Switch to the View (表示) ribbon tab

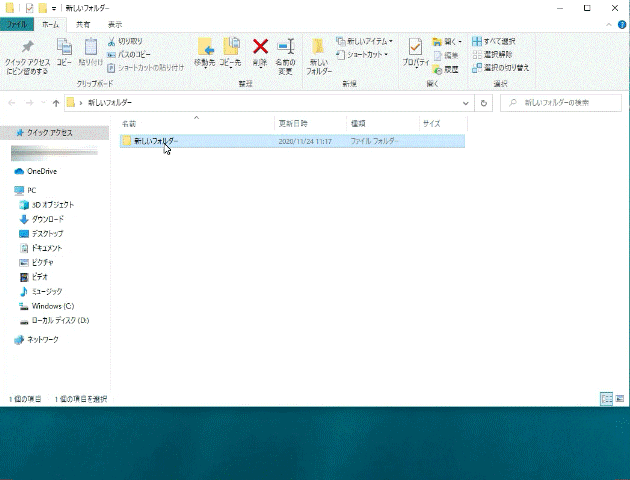click(115, 23)
